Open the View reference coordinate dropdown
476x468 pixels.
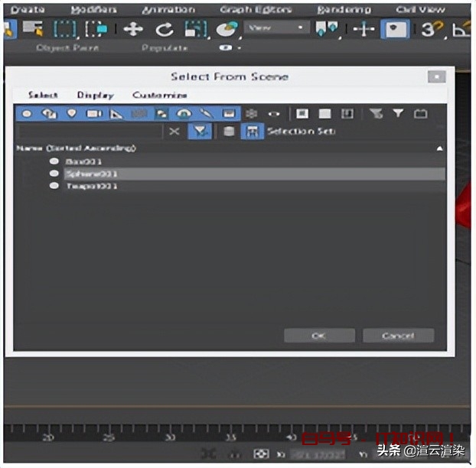coord(275,28)
